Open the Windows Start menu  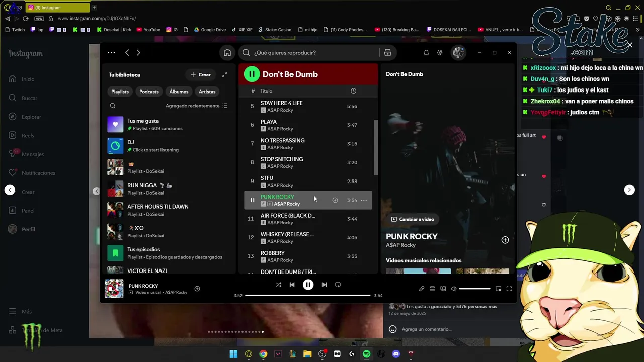[x=233, y=354]
